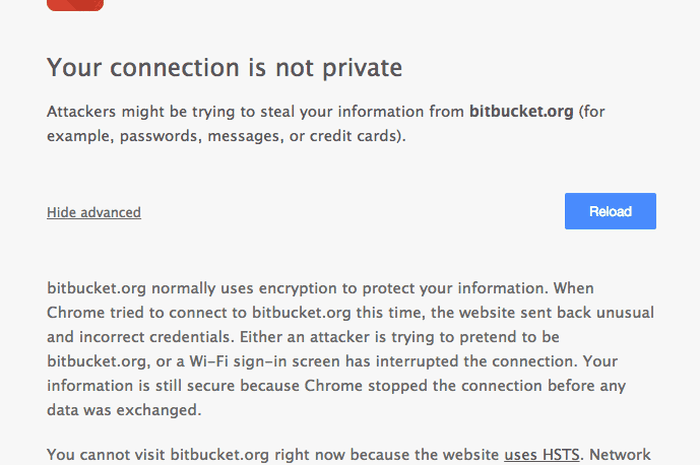Click 'stopped the connection before any' text
Screen dimensions: 700x465
point(497,386)
